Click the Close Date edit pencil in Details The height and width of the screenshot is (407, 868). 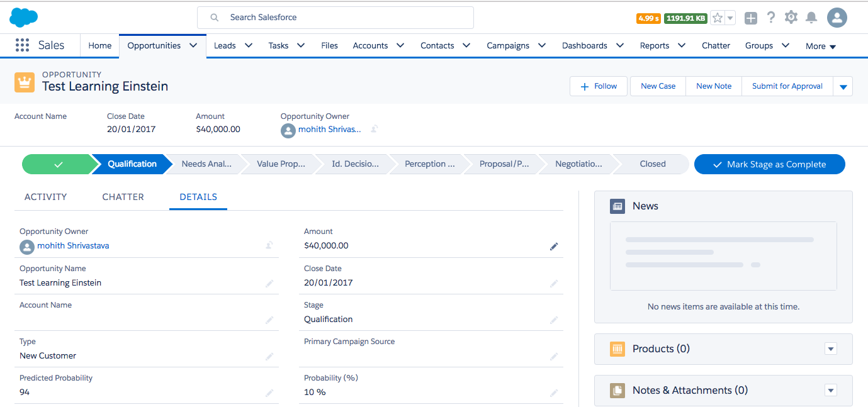pos(554,284)
